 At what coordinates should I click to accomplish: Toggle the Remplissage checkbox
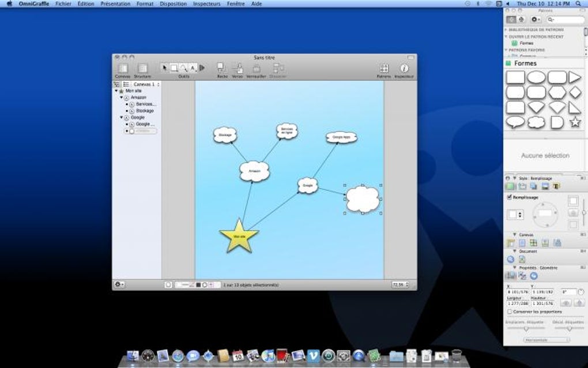click(x=509, y=197)
